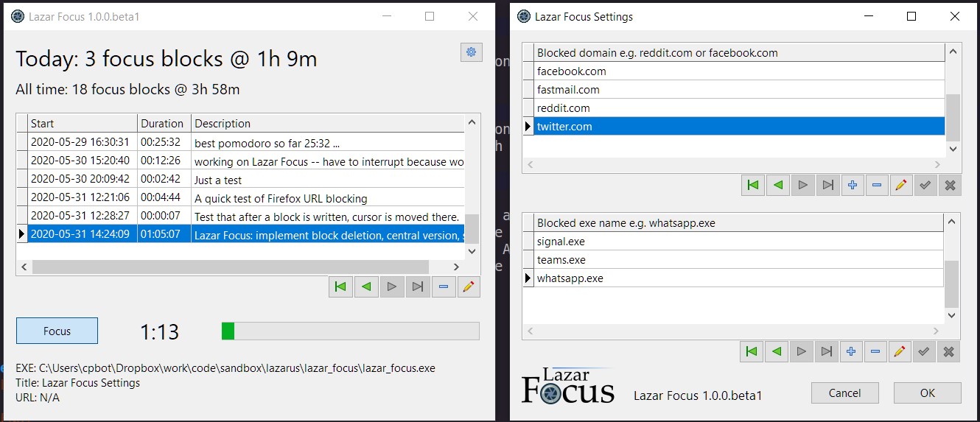Go to next blocked domain record
980x422 pixels.
tap(803, 186)
